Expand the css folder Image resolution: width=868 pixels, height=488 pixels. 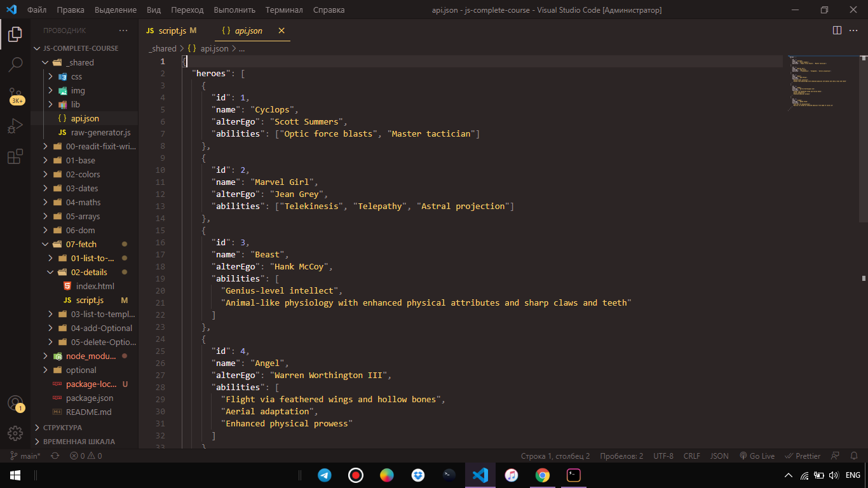[x=76, y=76]
